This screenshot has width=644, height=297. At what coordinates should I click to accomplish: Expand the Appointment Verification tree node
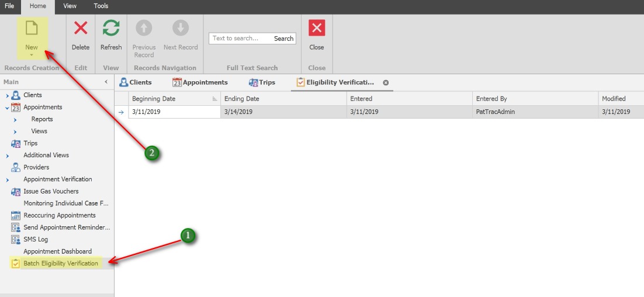point(7,180)
